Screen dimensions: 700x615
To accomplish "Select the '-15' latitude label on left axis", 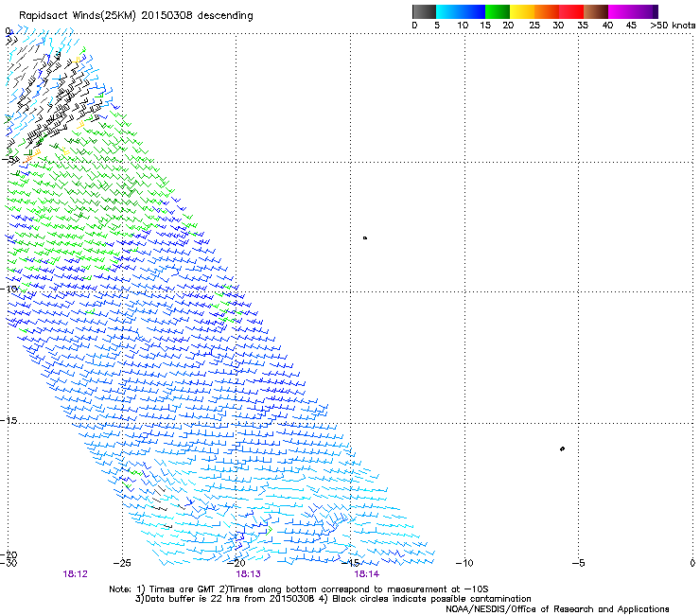I will 9,421.
